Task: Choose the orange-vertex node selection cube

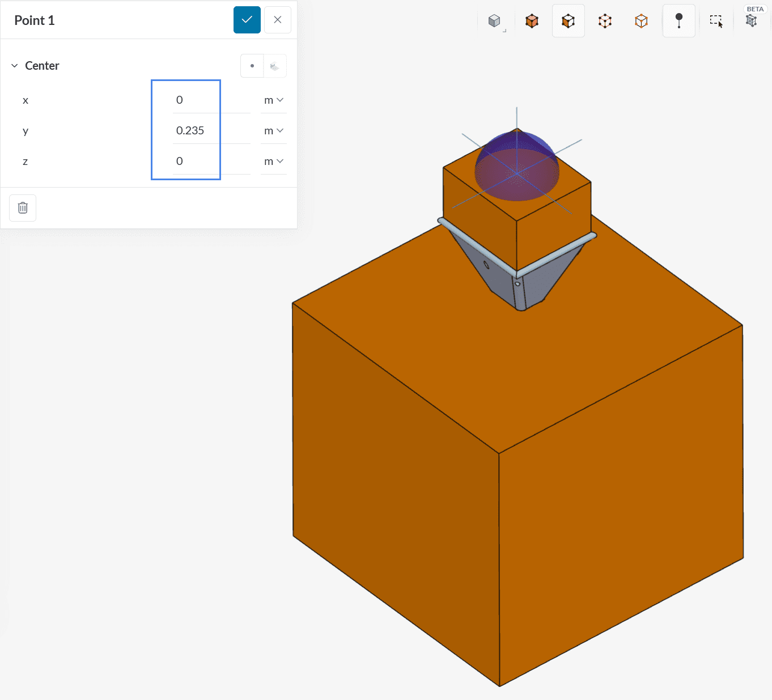Action: coord(641,22)
